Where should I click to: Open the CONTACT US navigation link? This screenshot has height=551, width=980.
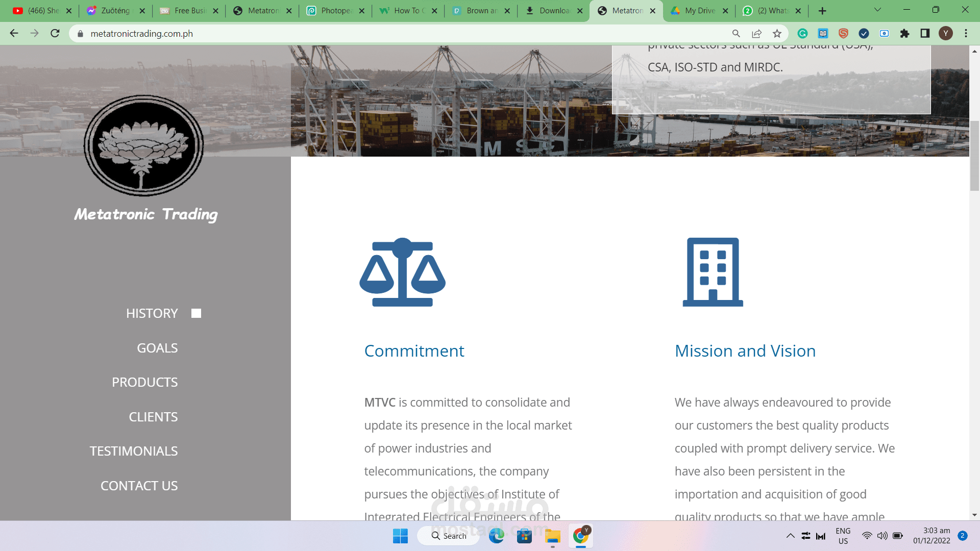click(x=139, y=486)
